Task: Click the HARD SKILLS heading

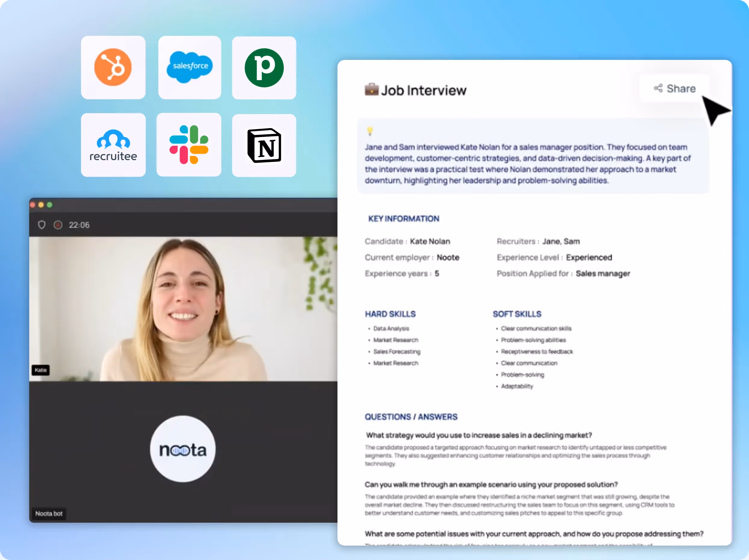Action: tap(390, 314)
